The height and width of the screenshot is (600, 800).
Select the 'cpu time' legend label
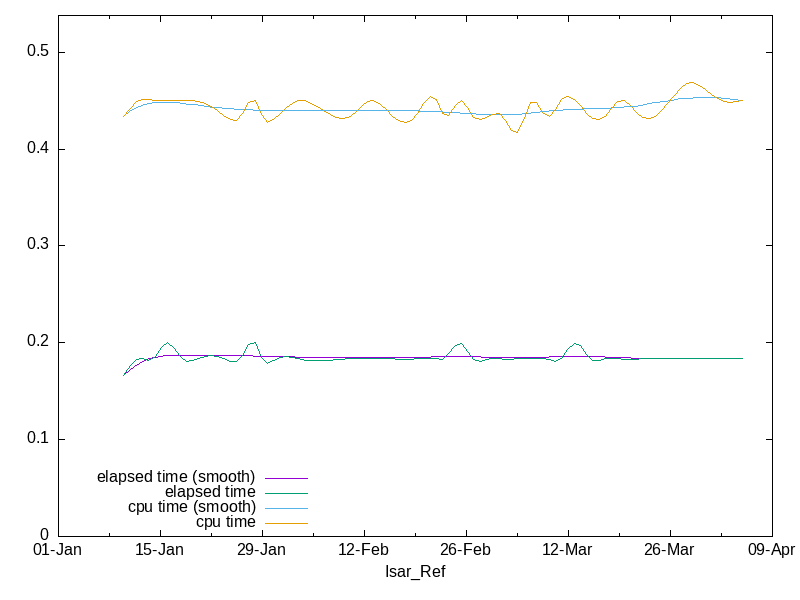tap(225, 522)
